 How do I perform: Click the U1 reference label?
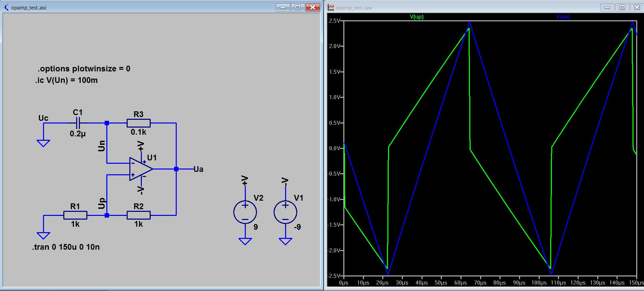[152, 158]
